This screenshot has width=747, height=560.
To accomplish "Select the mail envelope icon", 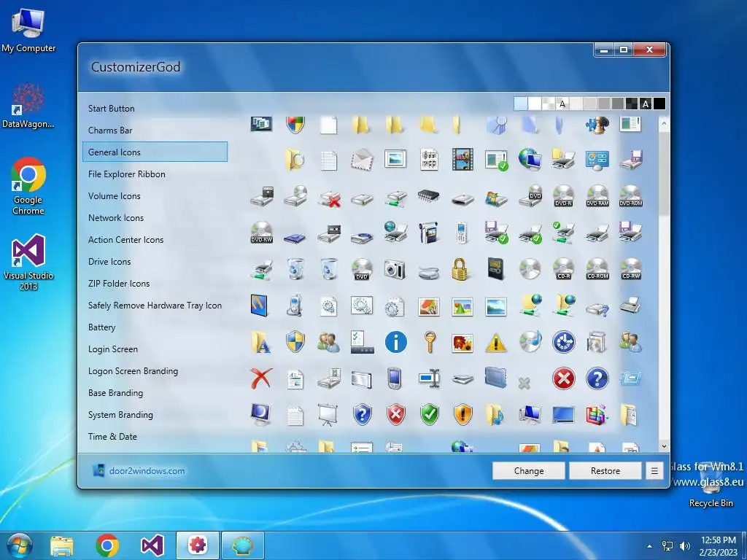I will pyautogui.click(x=362, y=160).
